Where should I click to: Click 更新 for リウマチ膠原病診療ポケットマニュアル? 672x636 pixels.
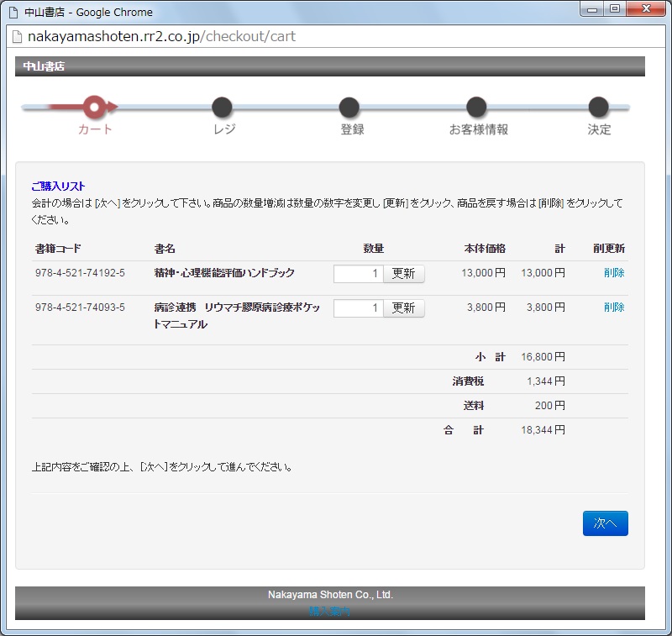404,307
